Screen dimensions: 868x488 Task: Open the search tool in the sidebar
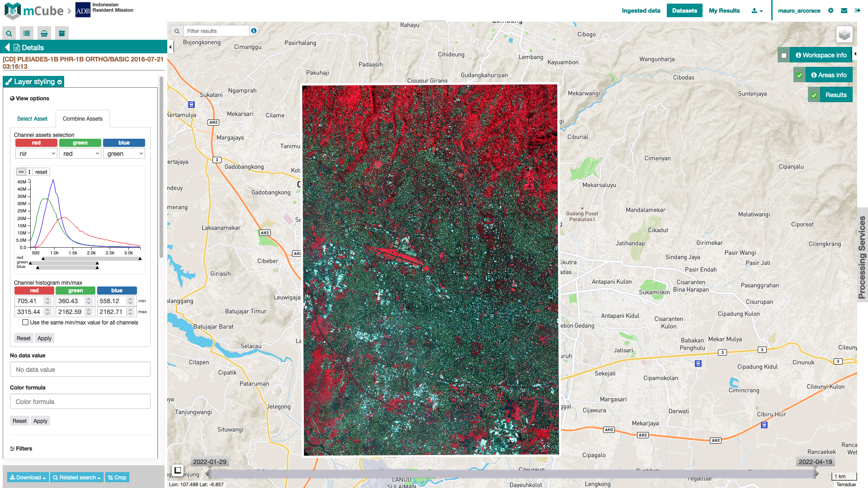tap(9, 33)
